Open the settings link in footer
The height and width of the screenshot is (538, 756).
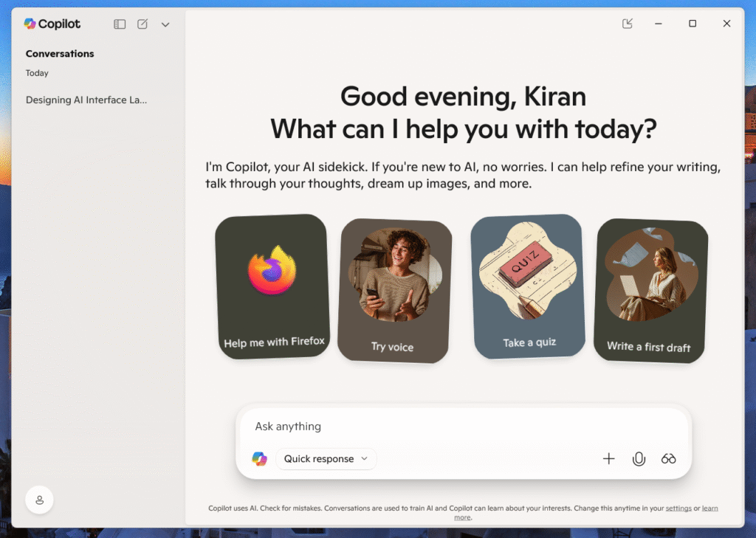pos(678,508)
